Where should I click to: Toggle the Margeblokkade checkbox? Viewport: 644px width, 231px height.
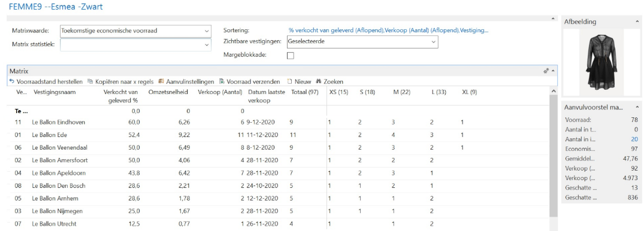[x=291, y=56]
